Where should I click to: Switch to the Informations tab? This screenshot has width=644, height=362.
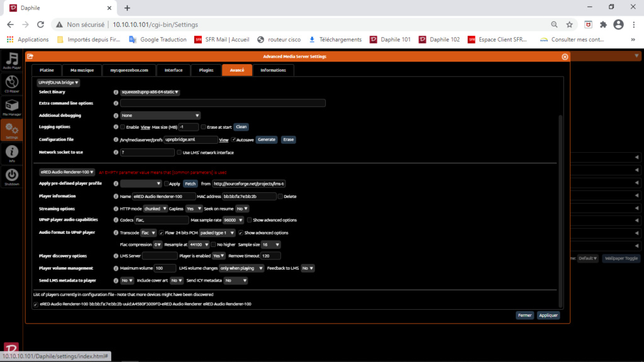click(273, 70)
